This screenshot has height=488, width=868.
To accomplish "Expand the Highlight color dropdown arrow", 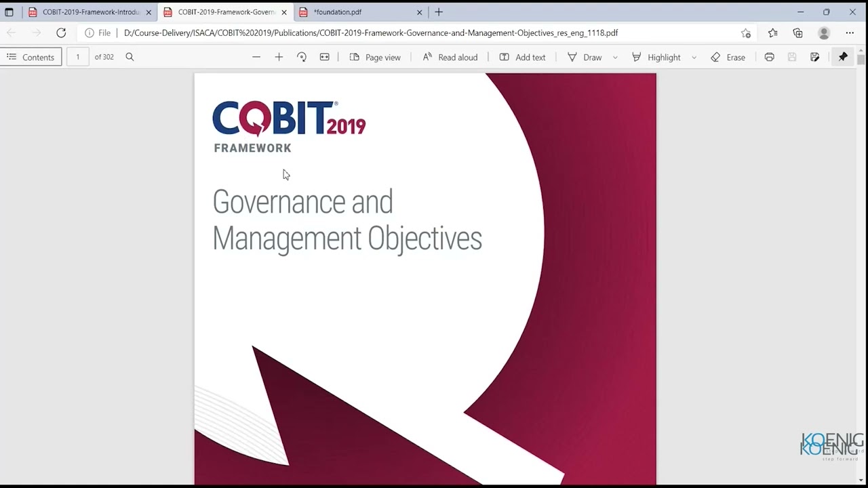I will (x=694, y=58).
